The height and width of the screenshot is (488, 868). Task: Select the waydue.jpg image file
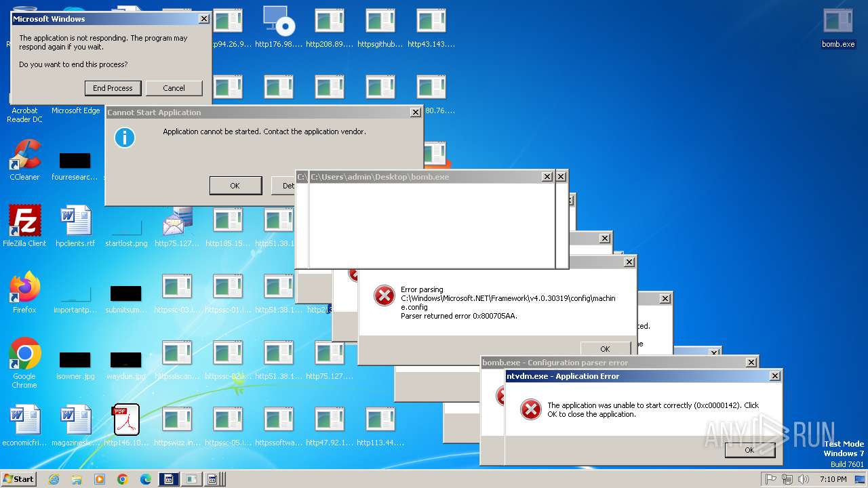click(126, 365)
